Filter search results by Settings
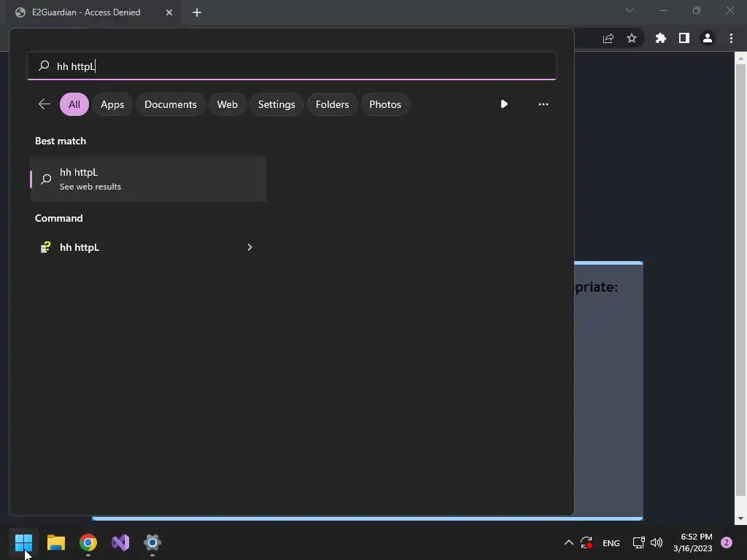The height and width of the screenshot is (560, 747). pos(276,104)
